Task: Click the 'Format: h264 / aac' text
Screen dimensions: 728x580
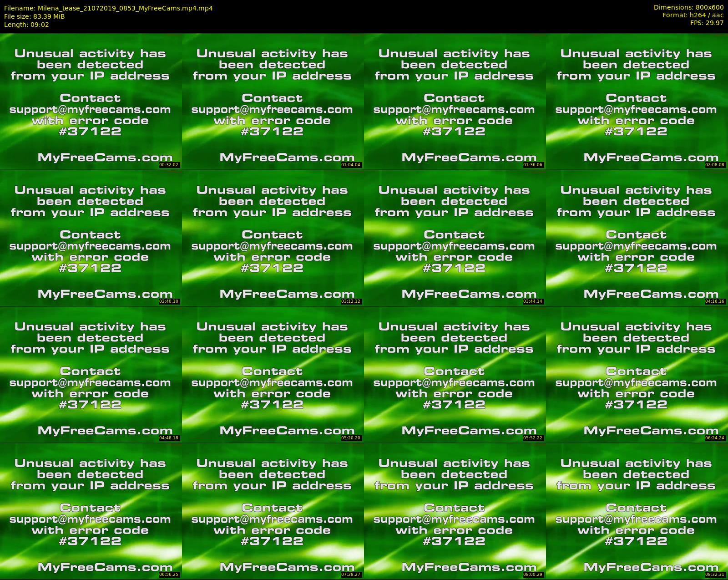Action: (693, 15)
